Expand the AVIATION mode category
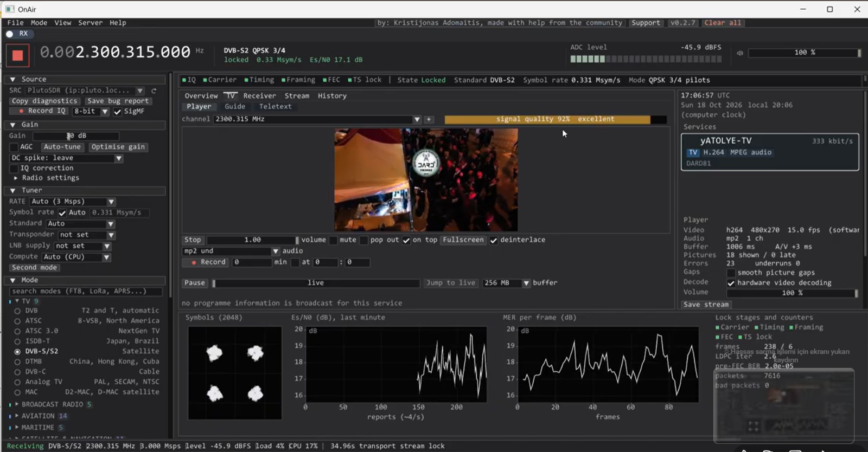The height and width of the screenshot is (452, 868). (17, 416)
